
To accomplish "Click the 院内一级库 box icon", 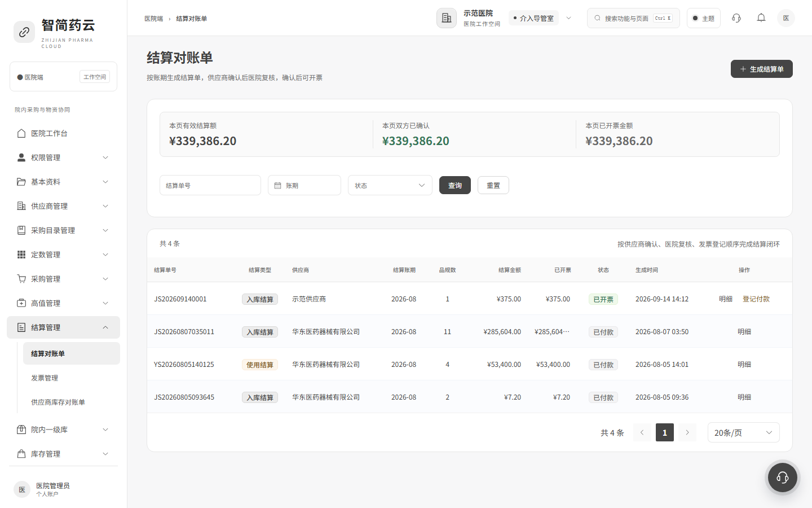I will click(x=21, y=430).
